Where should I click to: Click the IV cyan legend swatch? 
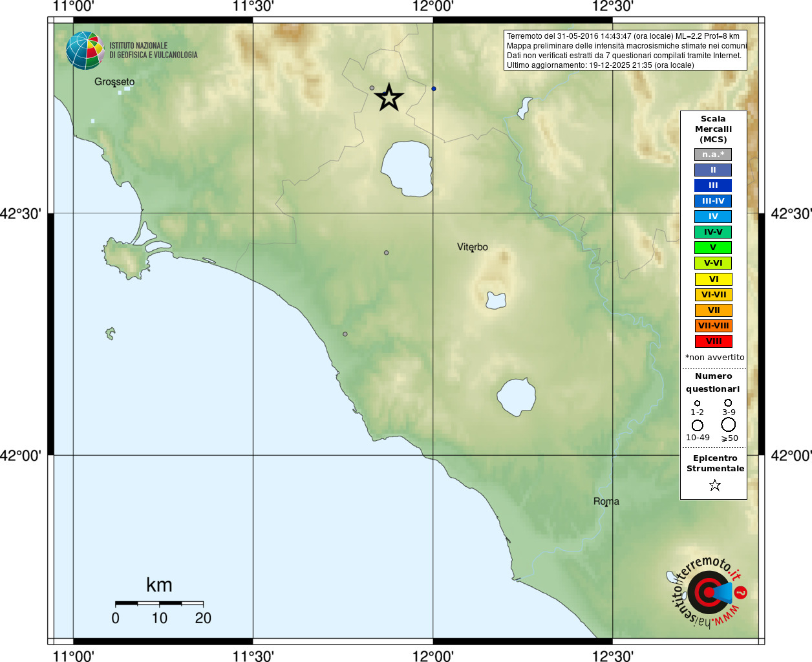[713, 217]
